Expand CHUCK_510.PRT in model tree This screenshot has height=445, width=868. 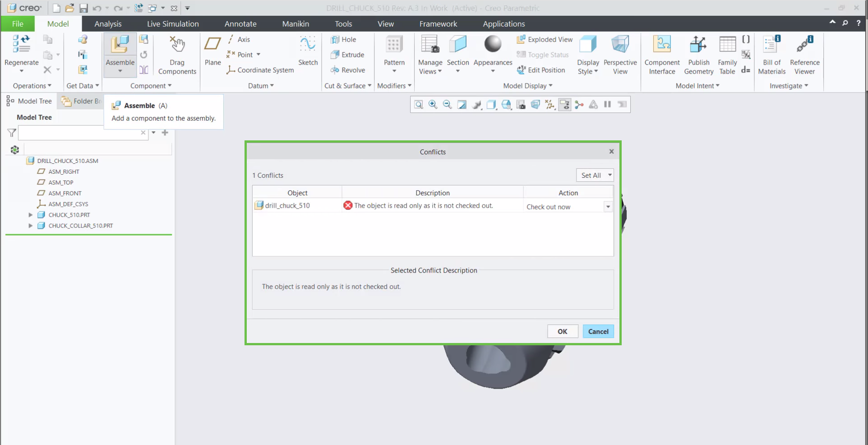coord(31,215)
